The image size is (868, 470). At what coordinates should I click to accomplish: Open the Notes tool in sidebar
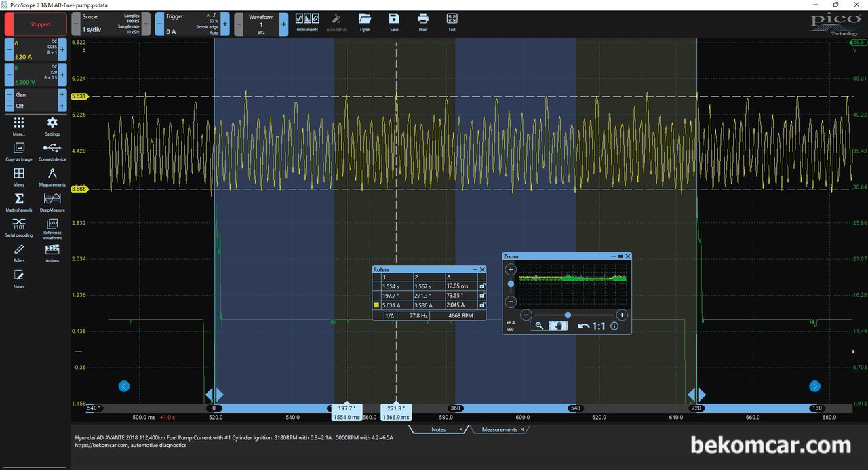click(x=19, y=278)
